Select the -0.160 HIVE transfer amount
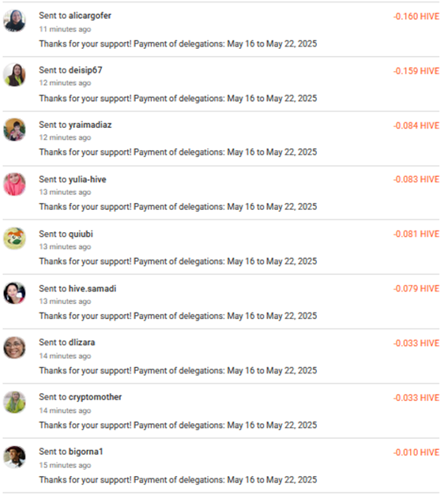Viewport: 448px width, 495px height. click(416, 17)
